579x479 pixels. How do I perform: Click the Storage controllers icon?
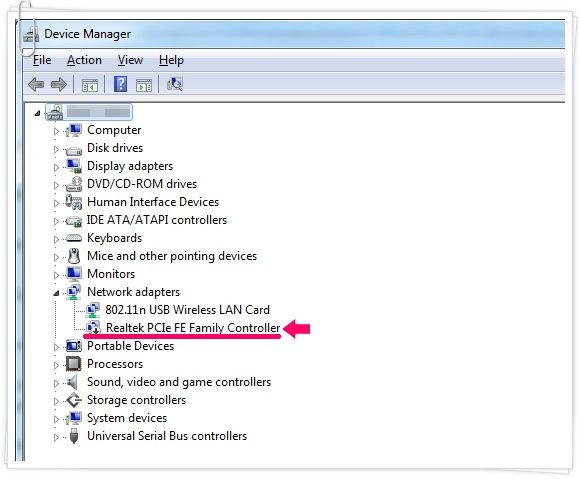(74, 400)
